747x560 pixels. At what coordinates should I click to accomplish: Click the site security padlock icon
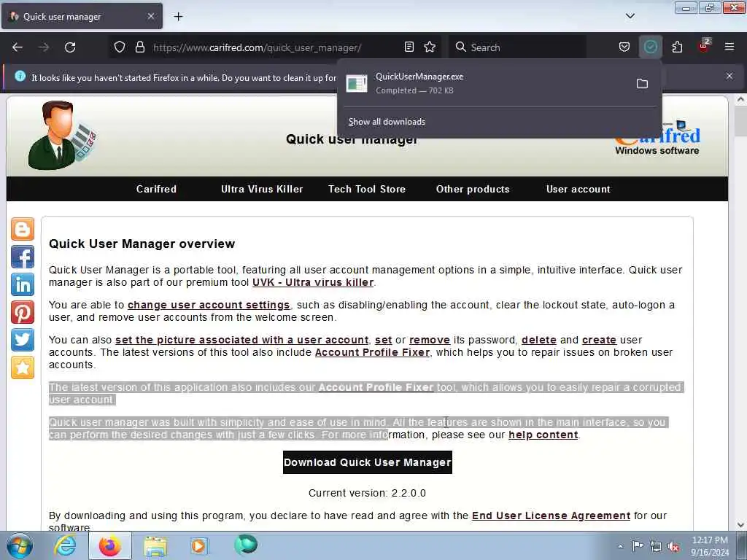pos(139,47)
